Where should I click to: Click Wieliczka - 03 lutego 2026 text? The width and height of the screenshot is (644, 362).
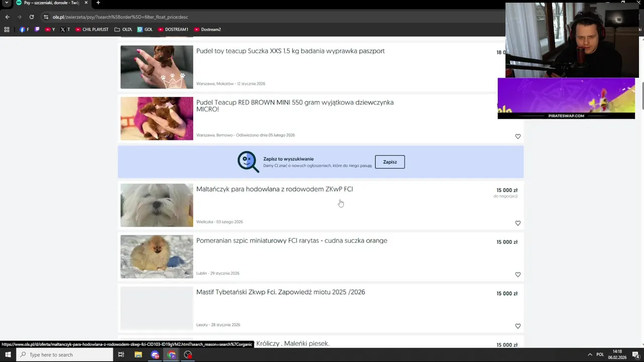[219, 222]
